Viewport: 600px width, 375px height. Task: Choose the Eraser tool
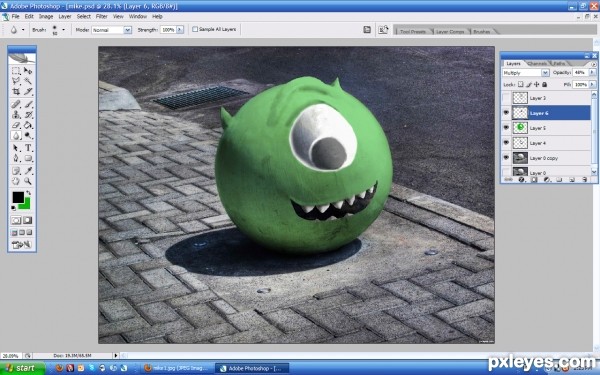tap(16, 125)
